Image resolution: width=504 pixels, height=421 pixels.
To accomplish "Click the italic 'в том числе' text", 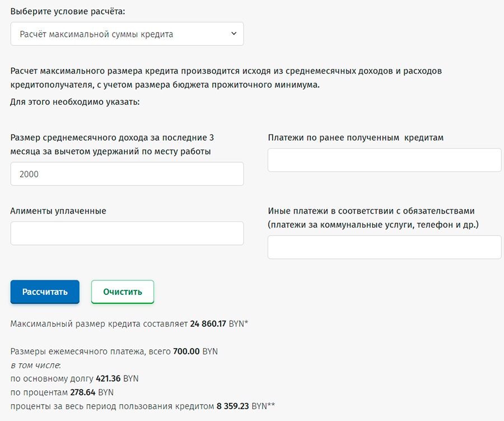I will click(35, 366).
